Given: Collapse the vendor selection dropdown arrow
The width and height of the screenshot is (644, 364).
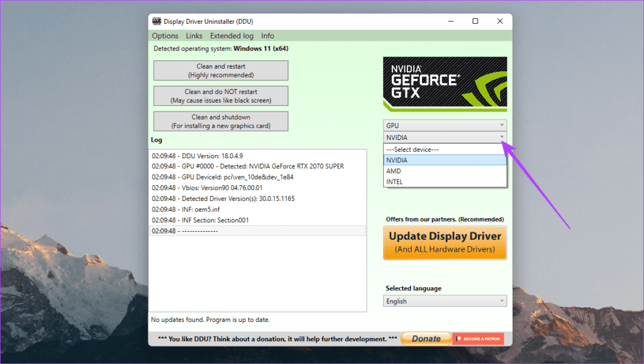Looking at the screenshot, I should tap(501, 137).
